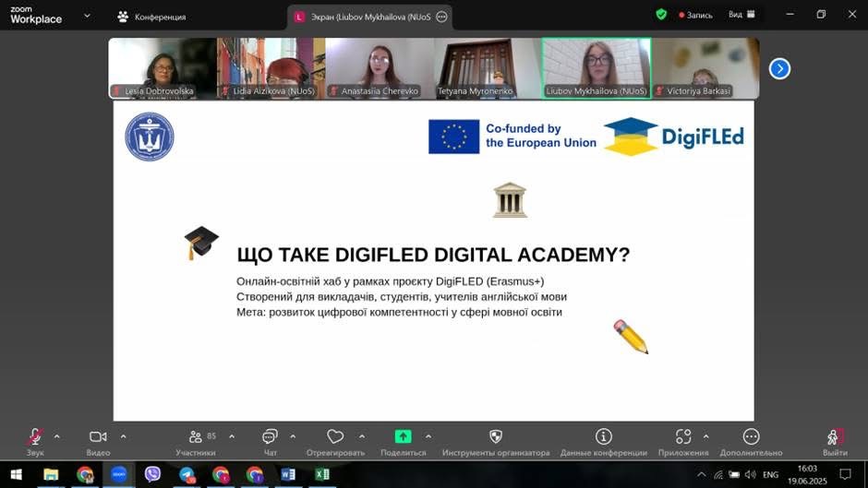The image size is (868, 488).
Task: Open Microsoft Word from taskbar
Action: click(x=288, y=475)
